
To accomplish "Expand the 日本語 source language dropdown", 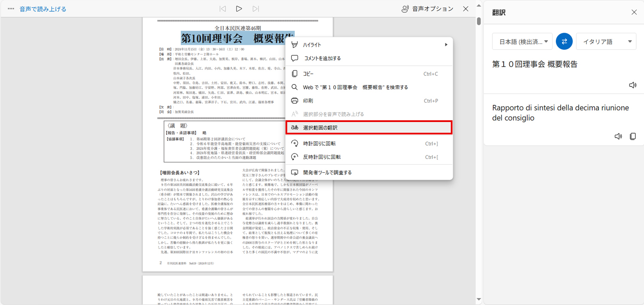I will 522,42.
